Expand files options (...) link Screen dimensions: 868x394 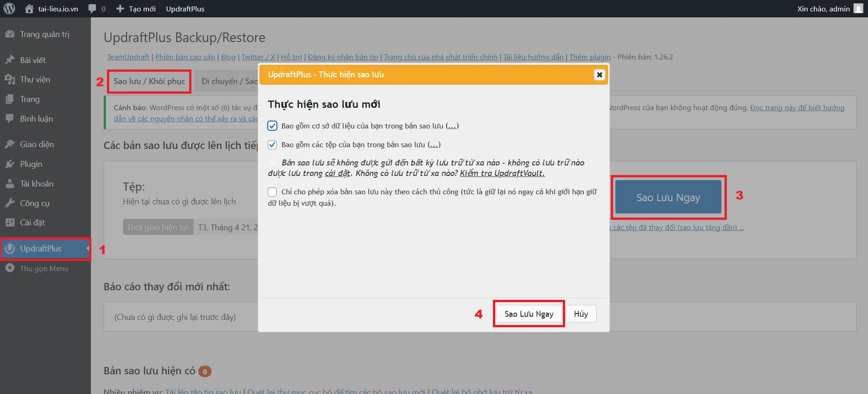point(434,144)
